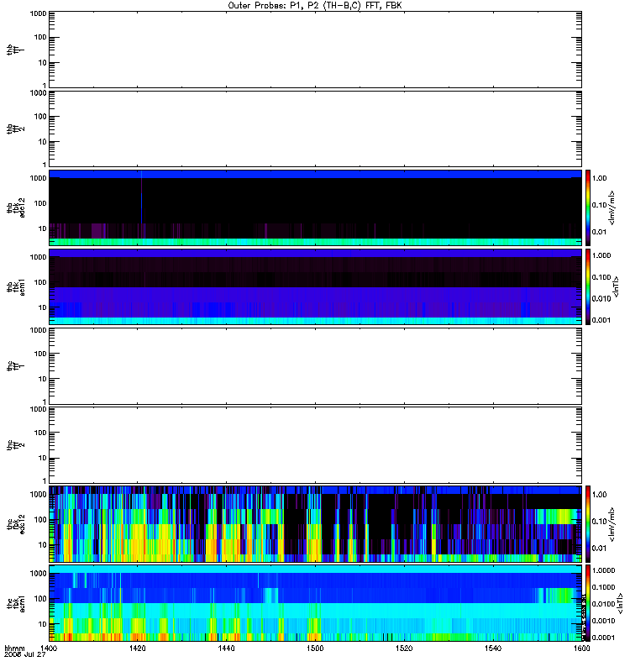
Task: Click the "1400" time axis label
Action: 49,648
